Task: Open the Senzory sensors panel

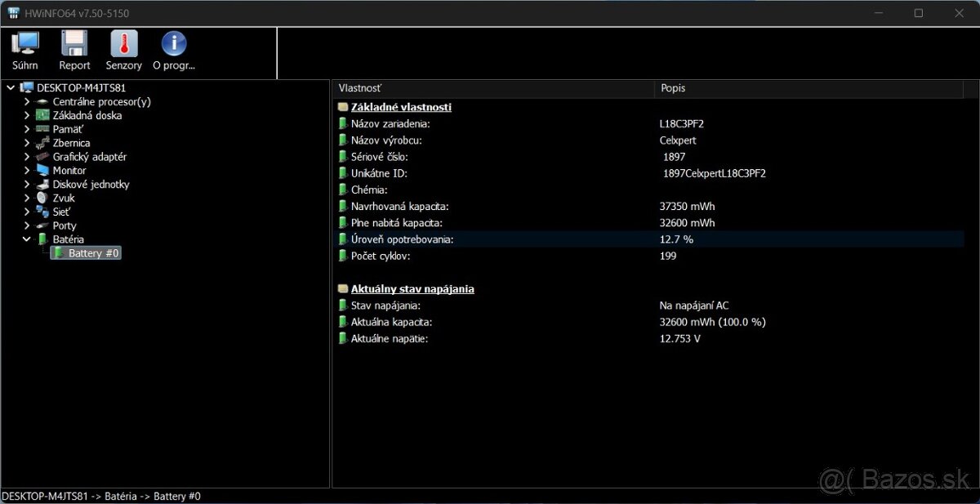Action: point(123,49)
